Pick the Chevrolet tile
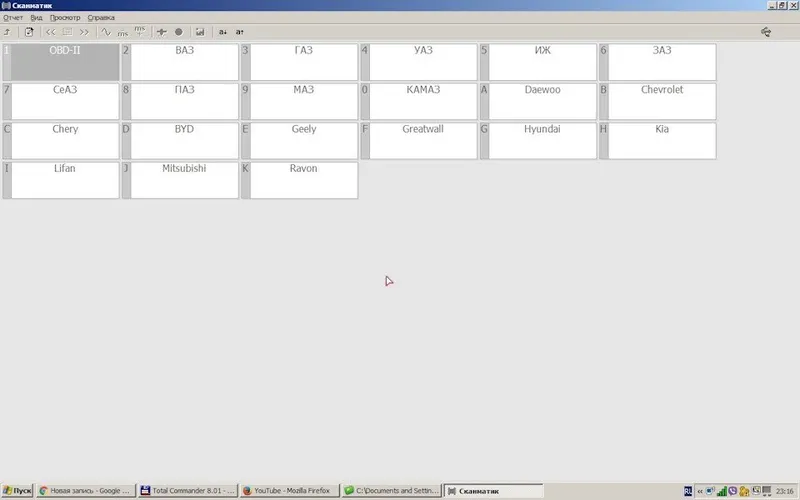Image resolution: width=800 pixels, height=500 pixels. point(658,102)
